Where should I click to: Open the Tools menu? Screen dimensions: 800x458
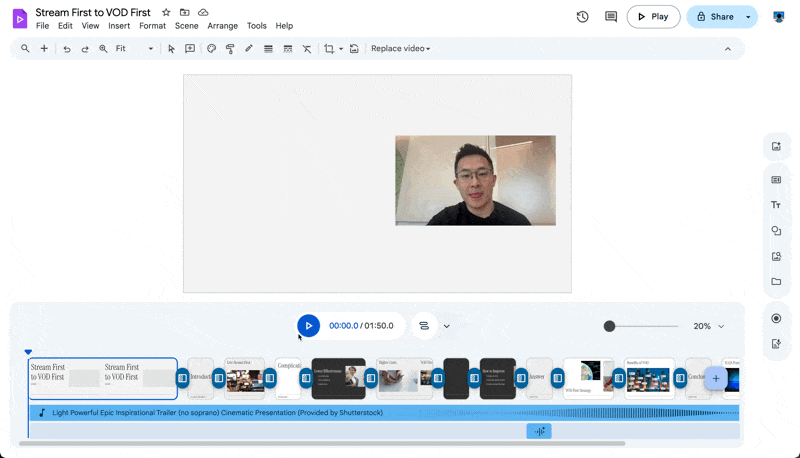click(x=257, y=26)
